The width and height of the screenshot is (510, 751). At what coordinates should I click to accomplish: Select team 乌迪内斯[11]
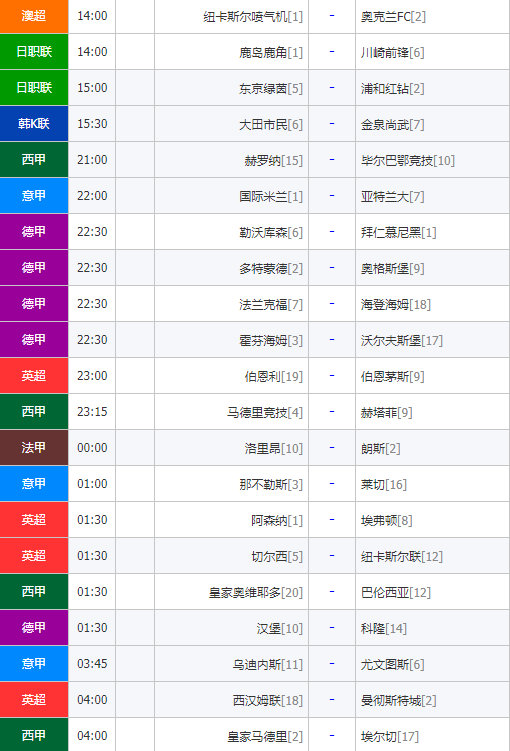(x=268, y=664)
